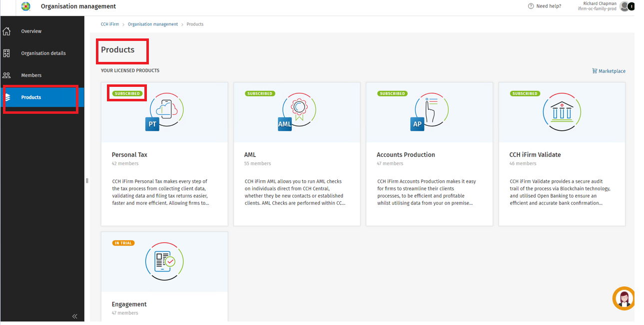644x325 pixels.
Task: Open the Engagement product title
Action: coord(129,305)
